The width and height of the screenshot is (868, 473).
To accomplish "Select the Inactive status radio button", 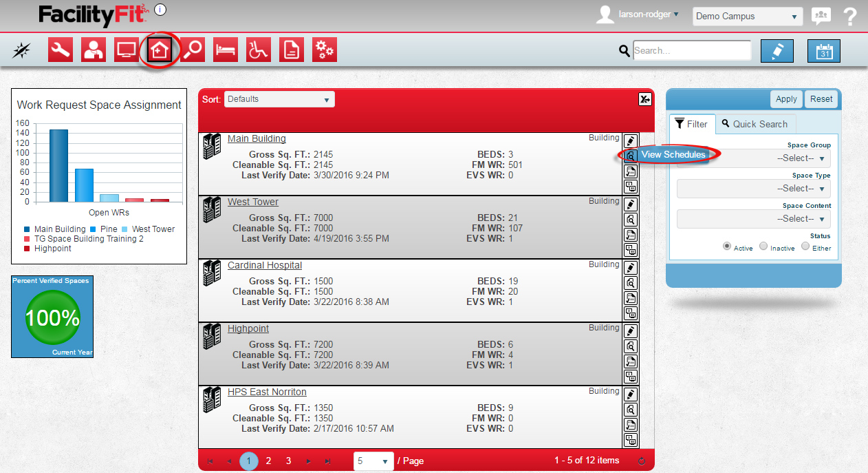I will [x=763, y=246].
